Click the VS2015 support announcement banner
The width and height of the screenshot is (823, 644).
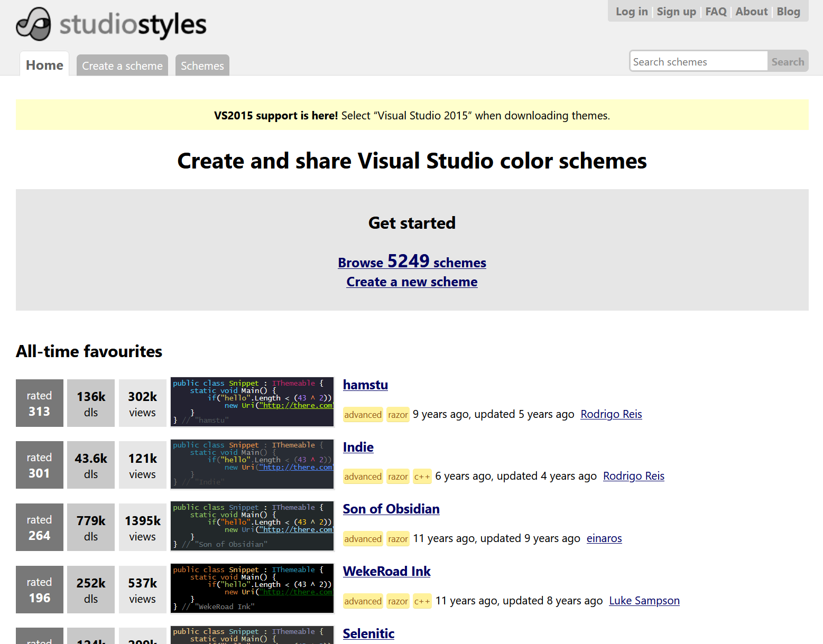click(412, 115)
